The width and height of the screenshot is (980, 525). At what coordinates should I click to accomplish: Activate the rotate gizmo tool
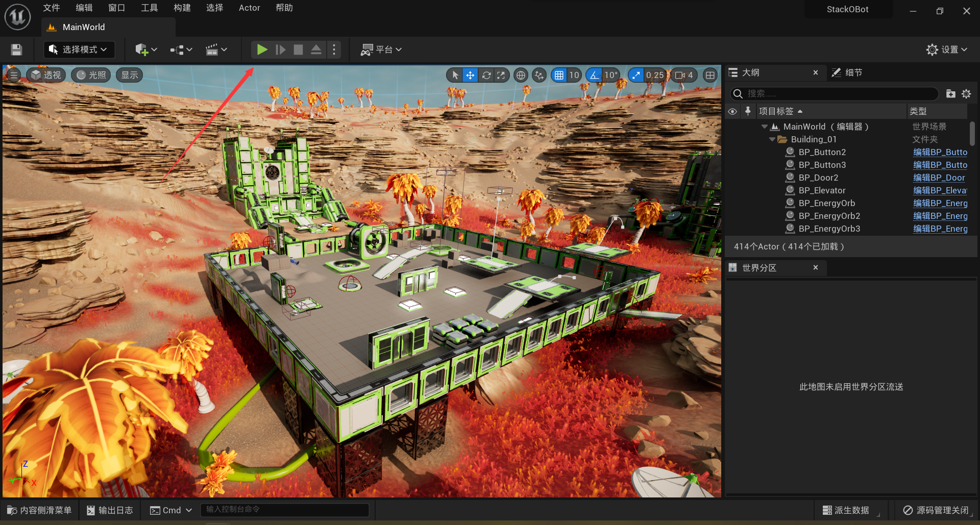pyautogui.click(x=486, y=75)
